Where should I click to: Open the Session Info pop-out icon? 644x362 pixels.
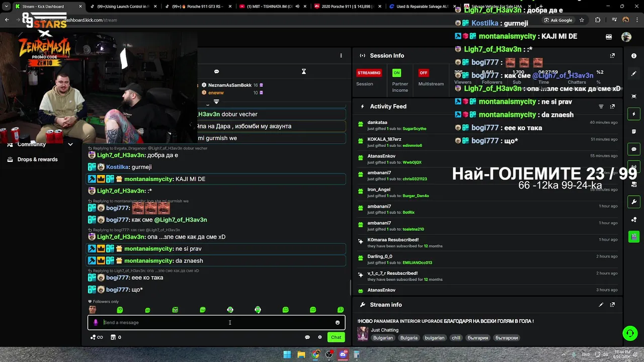tap(612, 56)
